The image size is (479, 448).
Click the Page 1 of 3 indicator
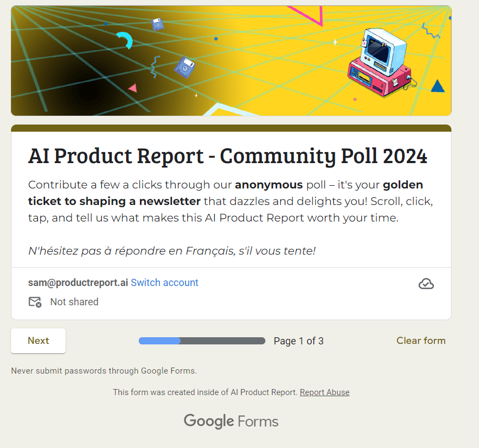[298, 341]
